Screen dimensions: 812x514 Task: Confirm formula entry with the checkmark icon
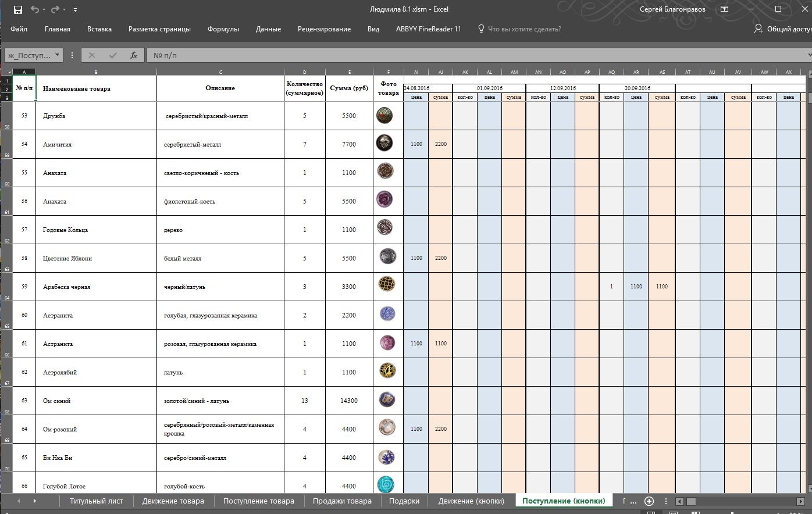click(113, 55)
